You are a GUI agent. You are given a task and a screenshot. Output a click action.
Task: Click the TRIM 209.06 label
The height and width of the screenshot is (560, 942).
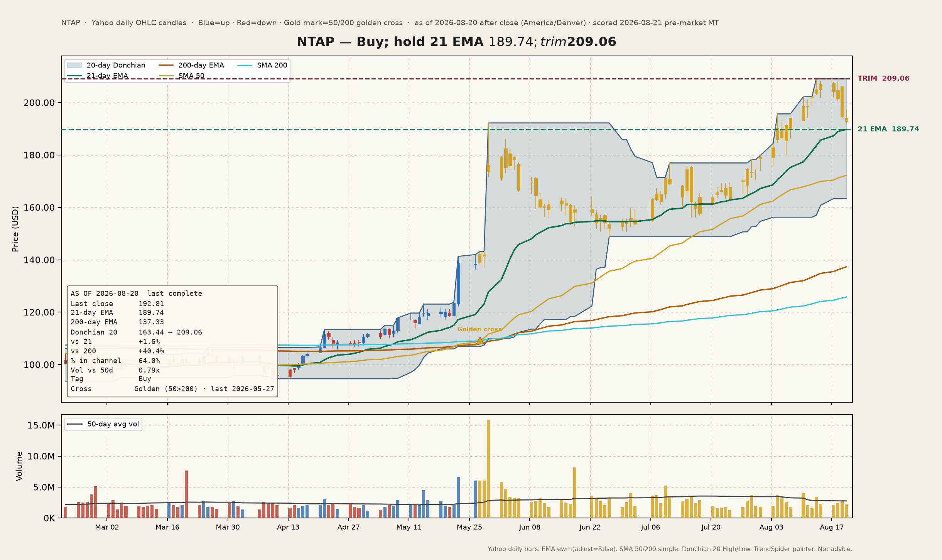coord(883,78)
